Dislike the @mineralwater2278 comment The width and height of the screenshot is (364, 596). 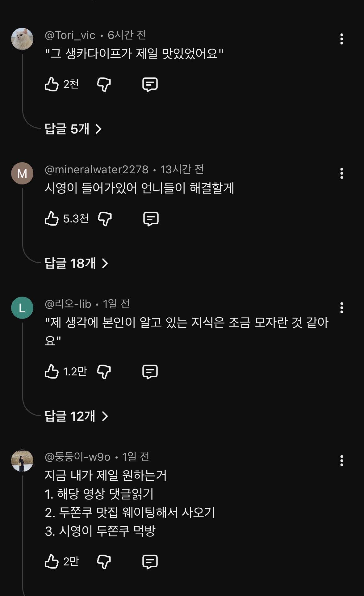105,219
